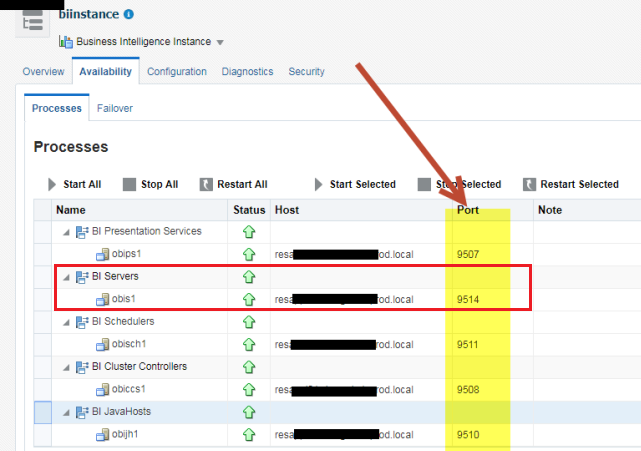Image resolution: width=641 pixels, height=451 pixels.
Task: Switch to the Overview tab
Action: pos(43,72)
